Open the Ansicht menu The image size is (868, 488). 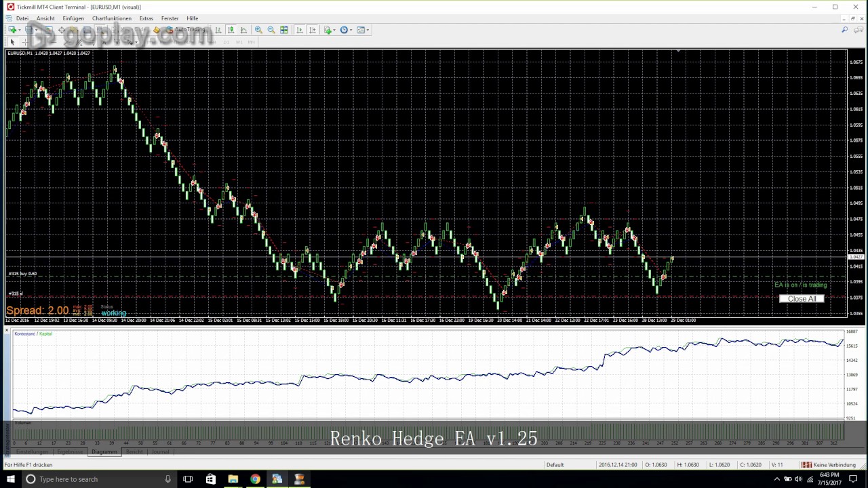pos(45,18)
